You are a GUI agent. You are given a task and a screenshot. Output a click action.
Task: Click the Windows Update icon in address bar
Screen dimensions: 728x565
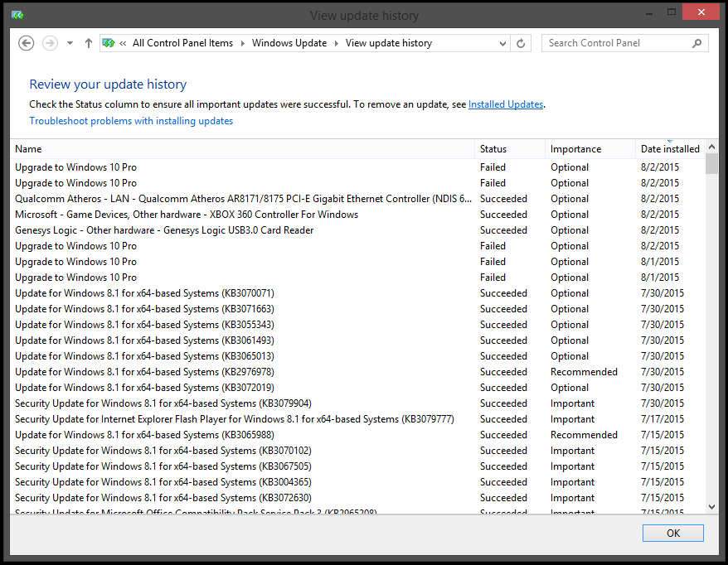[x=109, y=43]
